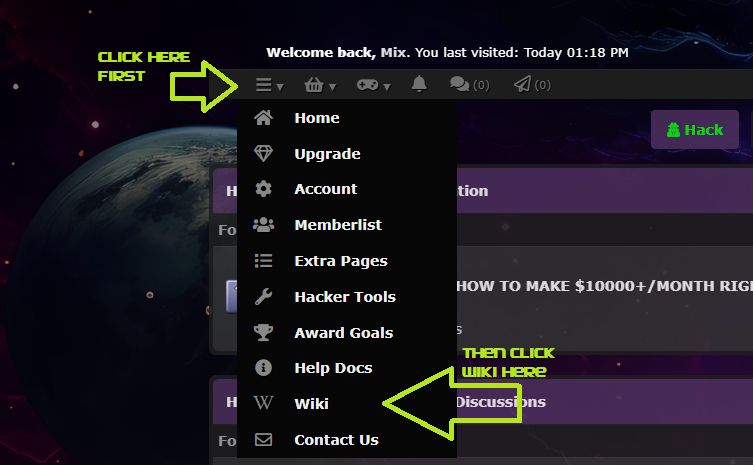Click the Mix username in welcome text
Viewport: 753px width, 465px height.
click(394, 52)
